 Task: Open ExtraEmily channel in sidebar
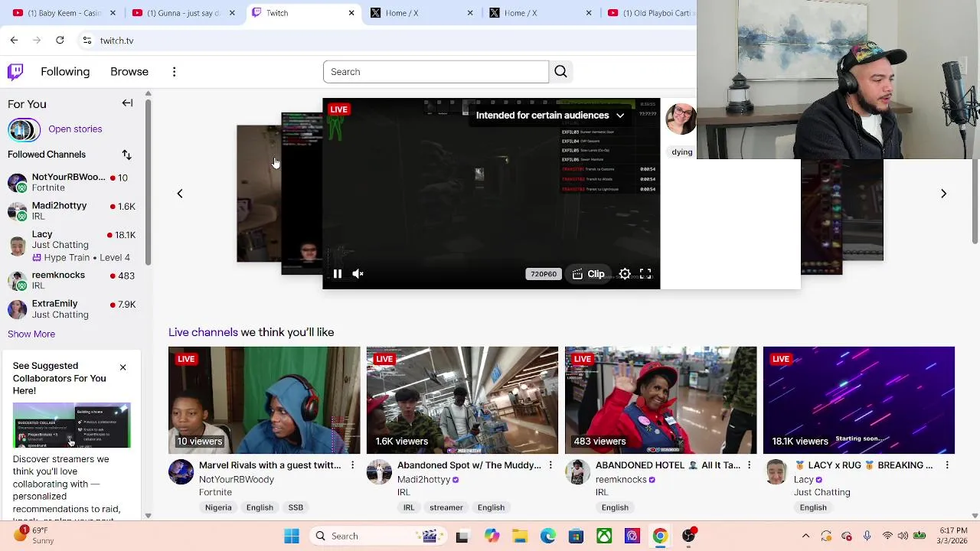(x=73, y=309)
